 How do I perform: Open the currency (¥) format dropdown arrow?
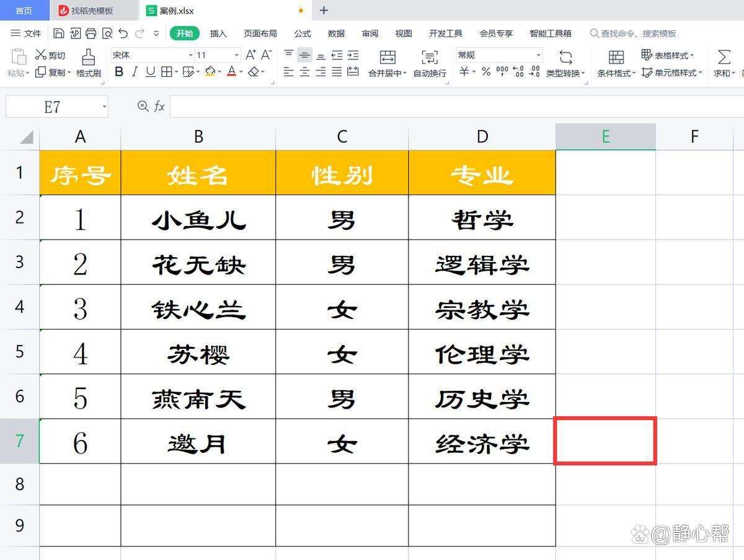pos(474,72)
